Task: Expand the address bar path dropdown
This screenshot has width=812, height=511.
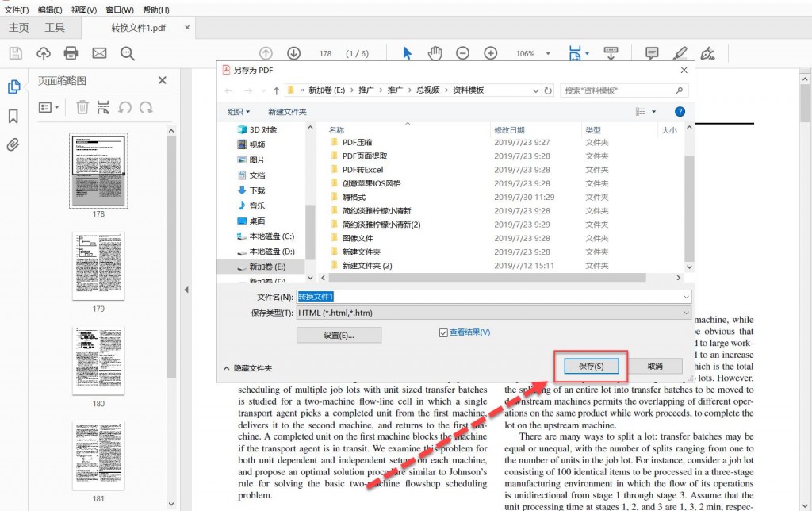Action: pyautogui.click(x=535, y=90)
